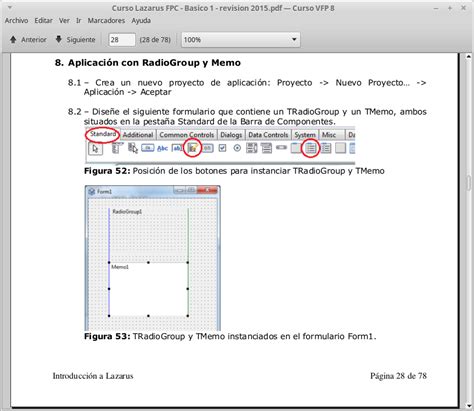This screenshot has height=411, width=474.
Task: Open the Ver menu
Action: coord(64,21)
